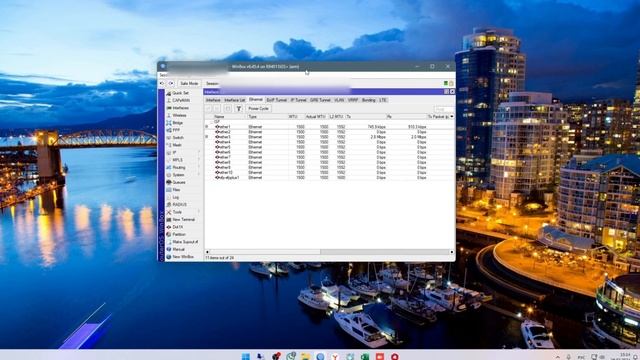640x360 pixels.
Task: Select the ether1 interface row
Action: [329, 127]
